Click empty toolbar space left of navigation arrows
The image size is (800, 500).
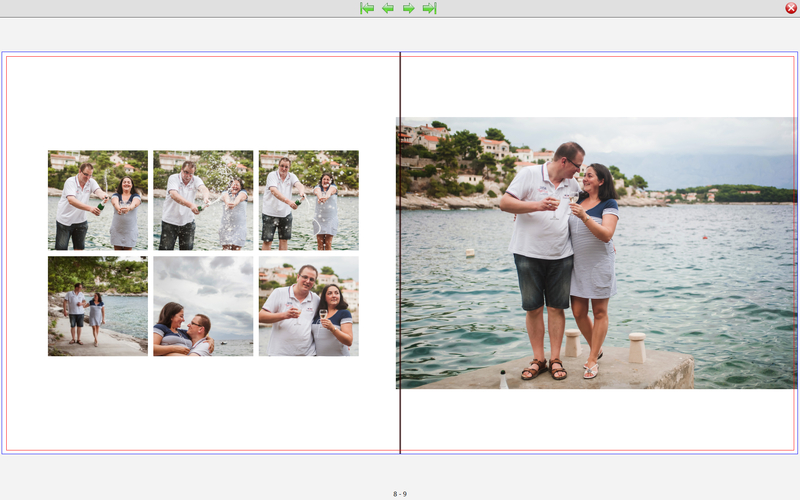[180, 8]
